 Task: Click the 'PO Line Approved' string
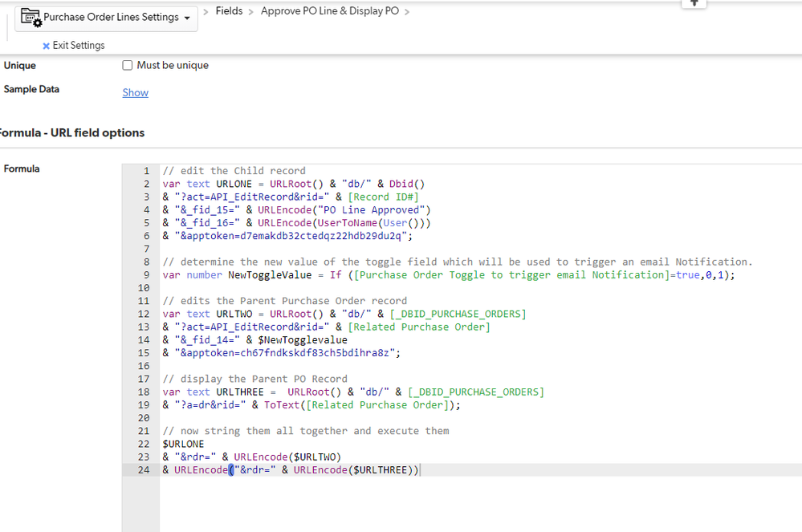tap(372, 210)
